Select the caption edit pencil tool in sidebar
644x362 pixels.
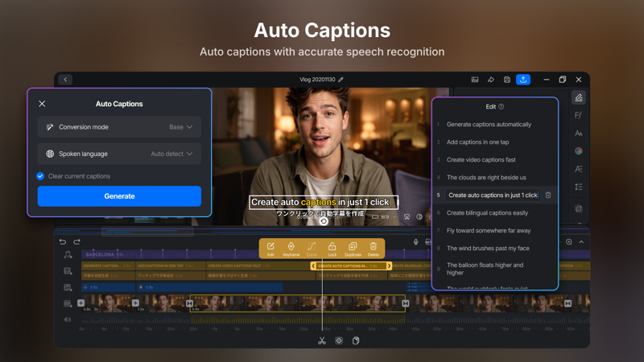[579, 97]
